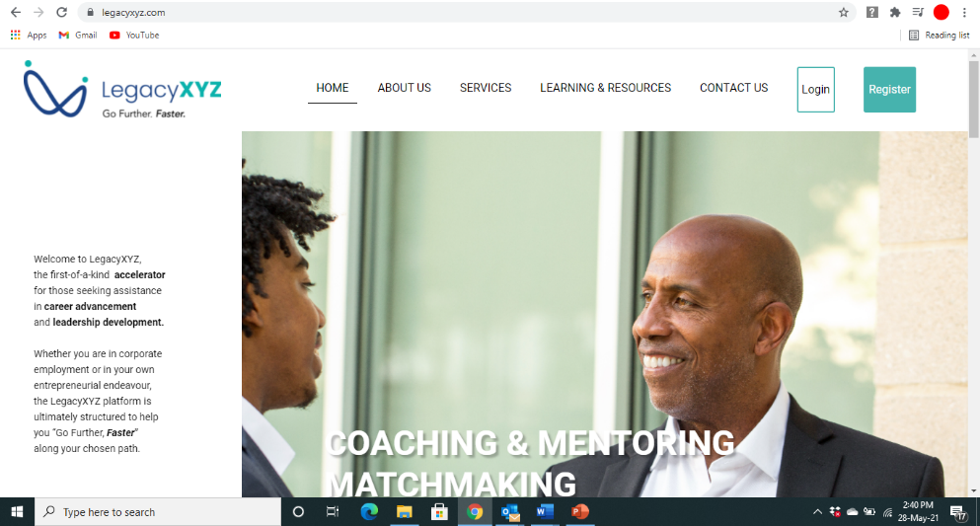Image resolution: width=980 pixels, height=526 pixels.
Task: Open the Apps grid shortcut
Action: [29, 35]
